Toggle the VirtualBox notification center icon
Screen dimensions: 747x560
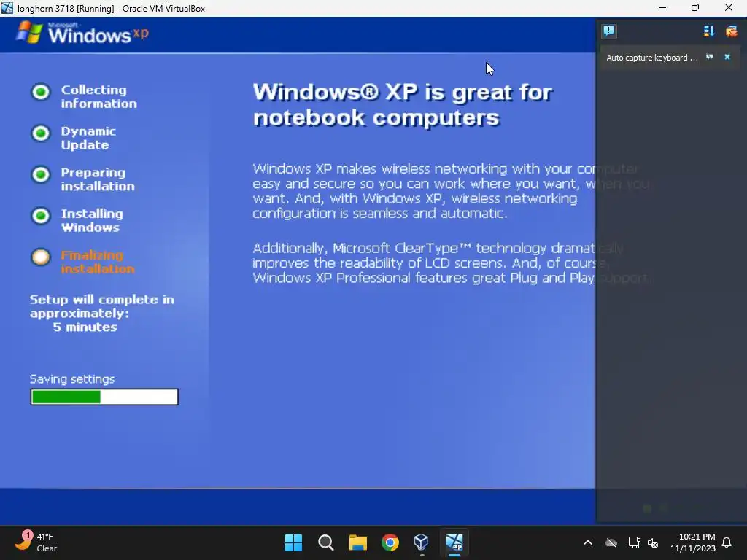pyautogui.click(x=608, y=31)
